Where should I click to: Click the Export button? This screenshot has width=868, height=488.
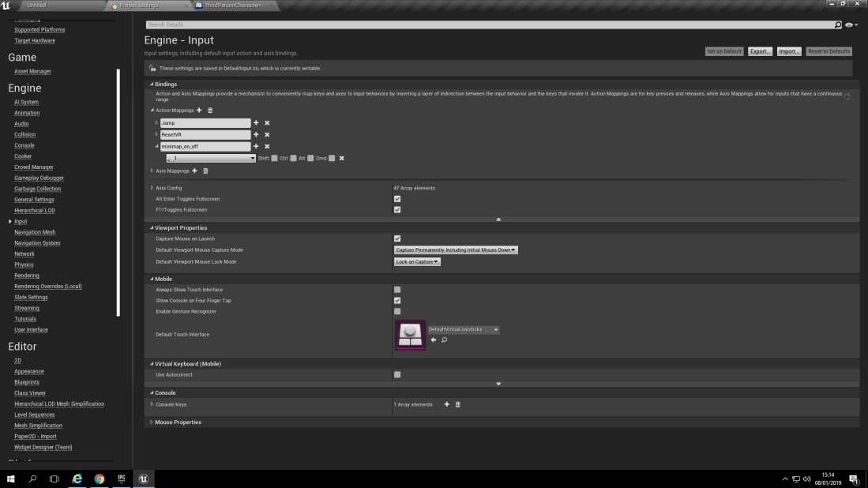pos(759,51)
